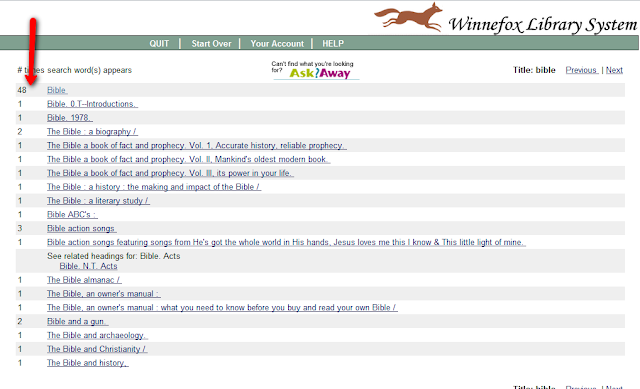The width and height of the screenshot is (640, 389).
Task: Open 'The Bible and history.' link
Action: tap(87, 363)
